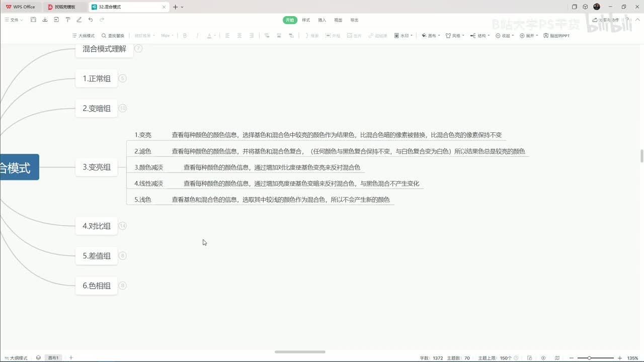The image size is (644, 362).
Task: Align text left
Action: pyautogui.click(x=227, y=36)
